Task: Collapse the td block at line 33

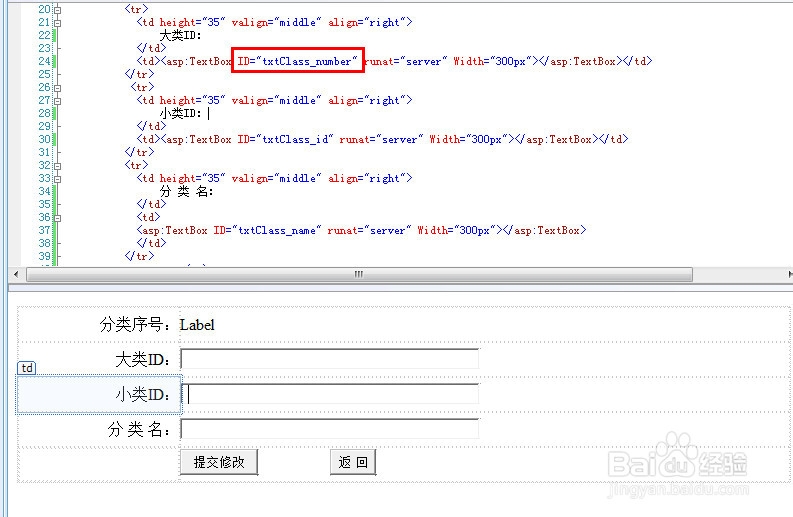Action: click(x=58, y=179)
